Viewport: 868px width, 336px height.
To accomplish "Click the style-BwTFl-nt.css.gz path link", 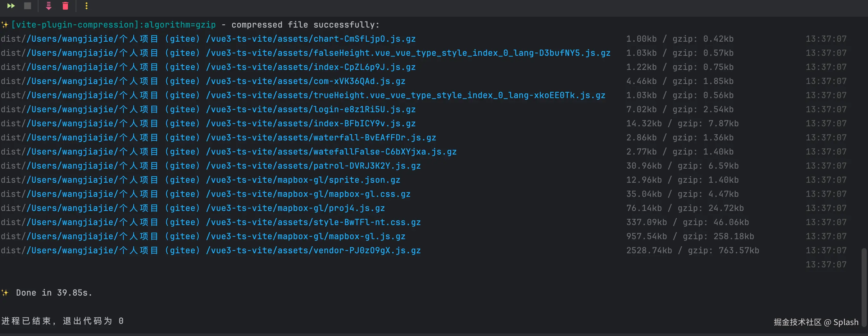I will click(x=224, y=223).
